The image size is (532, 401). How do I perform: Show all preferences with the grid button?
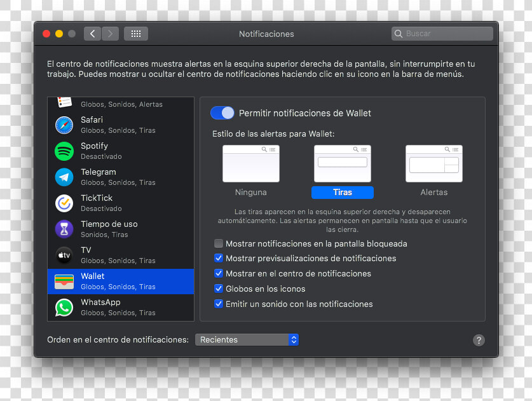click(136, 34)
